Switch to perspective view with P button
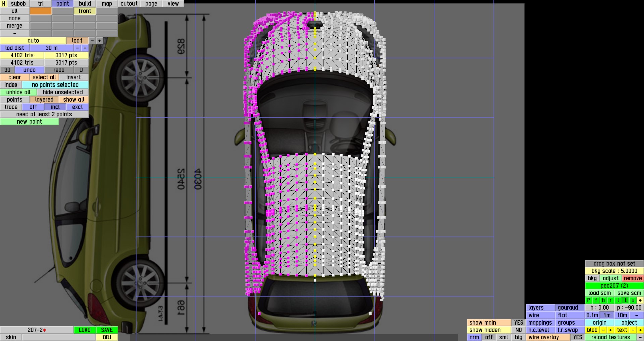 point(589,300)
